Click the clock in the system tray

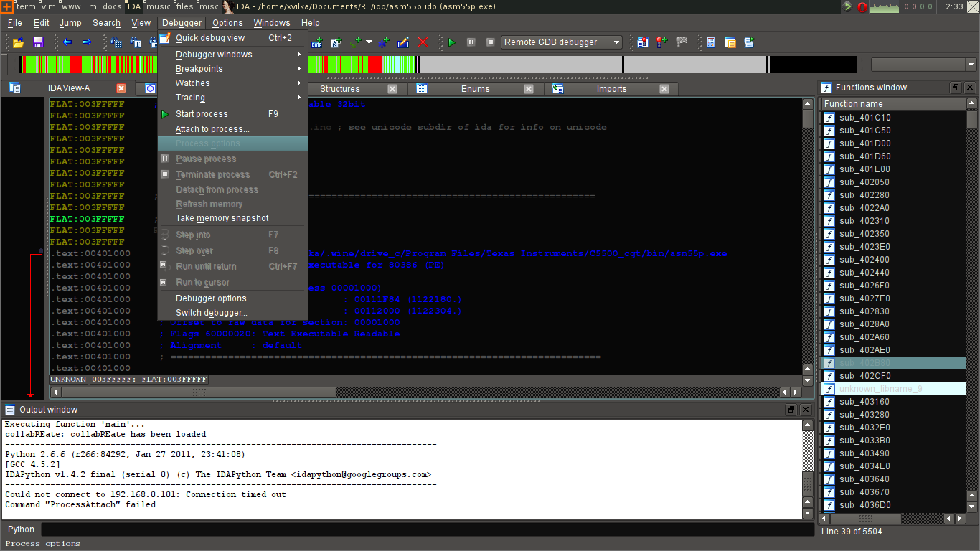pyautogui.click(x=951, y=6)
